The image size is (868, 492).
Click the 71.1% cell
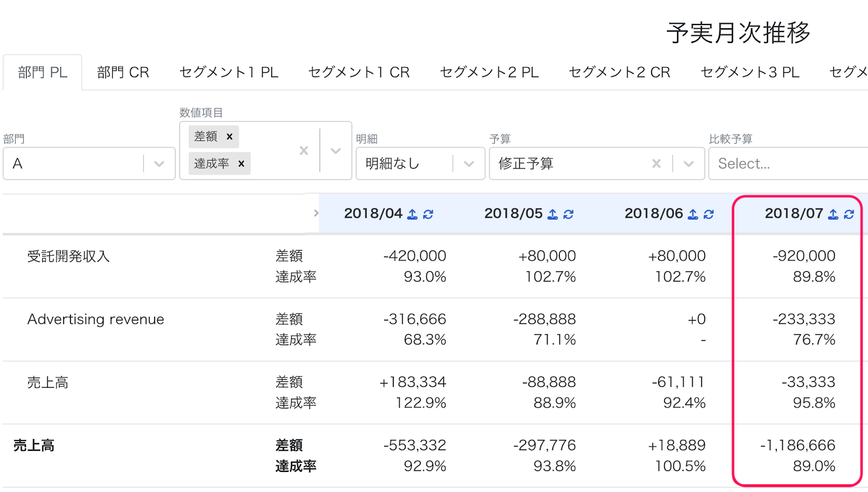click(x=555, y=340)
